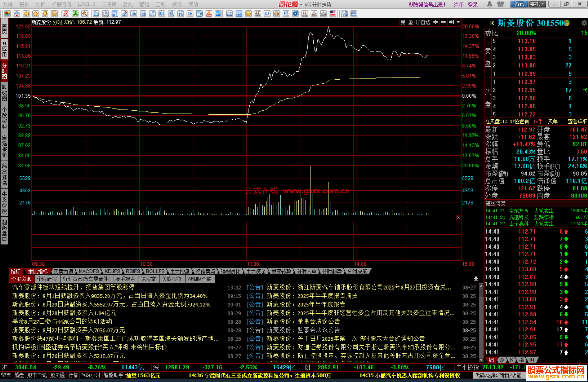Toggle the 叠 overlay chart button
The height and width of the screenshot is (382, 588).
[411, 22]
